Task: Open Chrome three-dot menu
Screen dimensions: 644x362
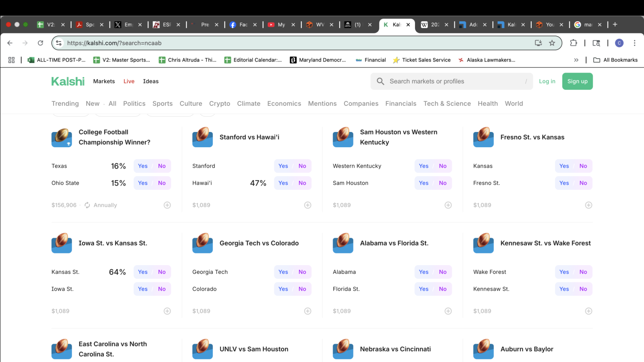Action: pyautogui.click(x=634, y=43)
